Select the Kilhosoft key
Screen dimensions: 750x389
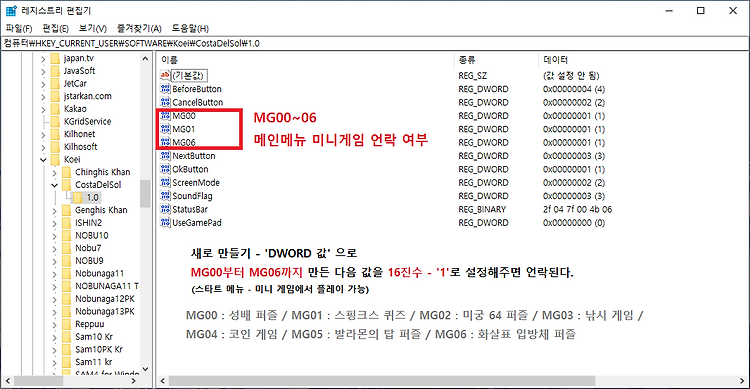click(x=80, y=147)
